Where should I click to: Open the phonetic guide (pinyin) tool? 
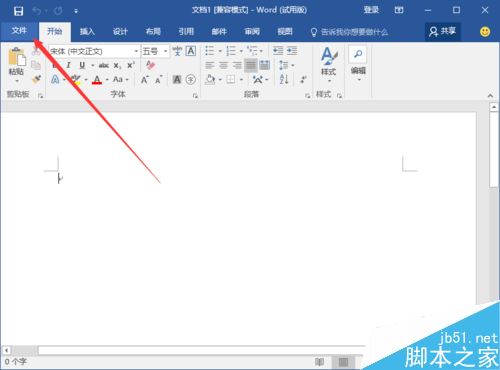click(x=177, y=51)
